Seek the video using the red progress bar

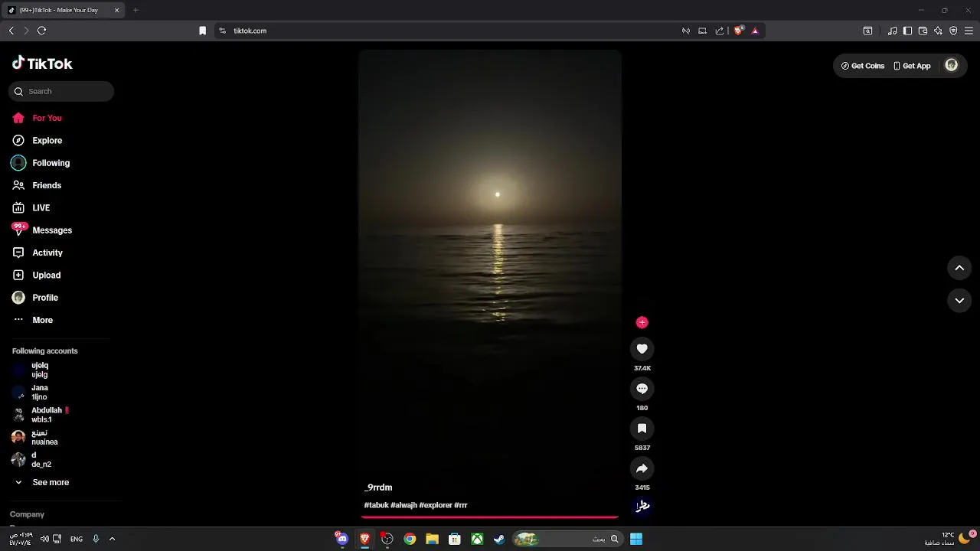tap(490, 517)
